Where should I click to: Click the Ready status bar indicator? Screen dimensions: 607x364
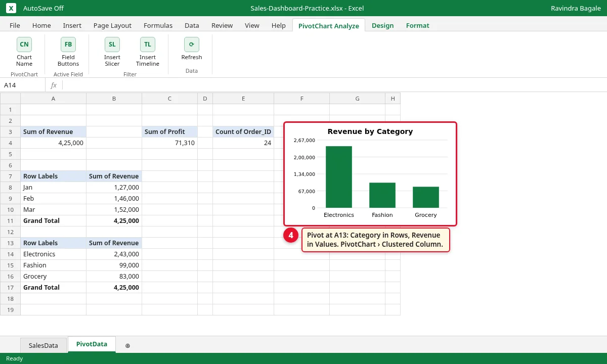tap(14, 358)
